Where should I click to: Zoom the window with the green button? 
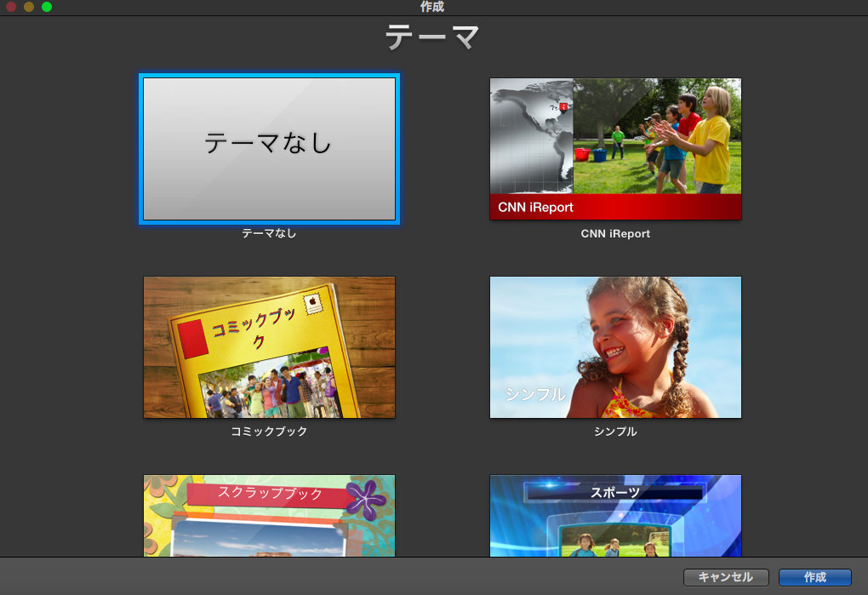47,7
